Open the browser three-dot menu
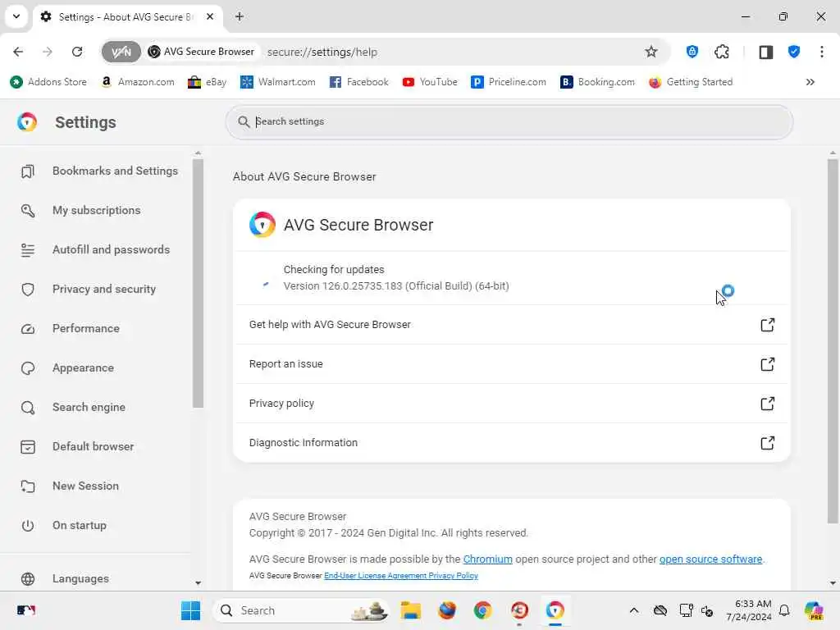The image size is (840, 630). (x=822, y=52)
